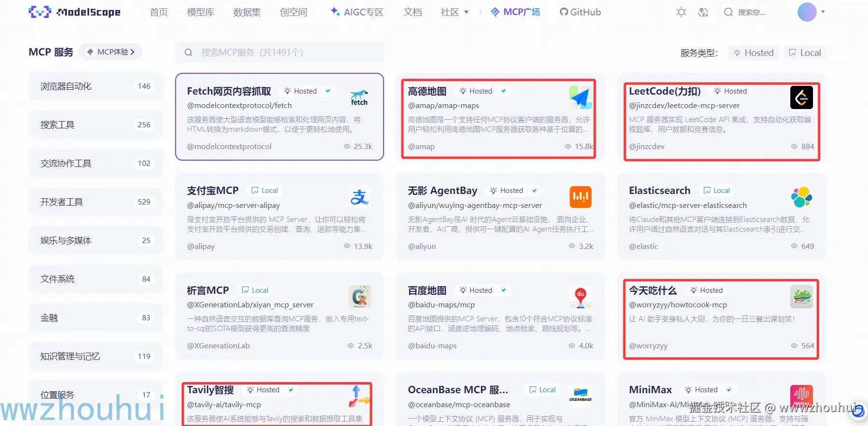This screenshot has height=426, width=868.
Task: Select the 搜索工具 category
Action: tap(96, 124)
